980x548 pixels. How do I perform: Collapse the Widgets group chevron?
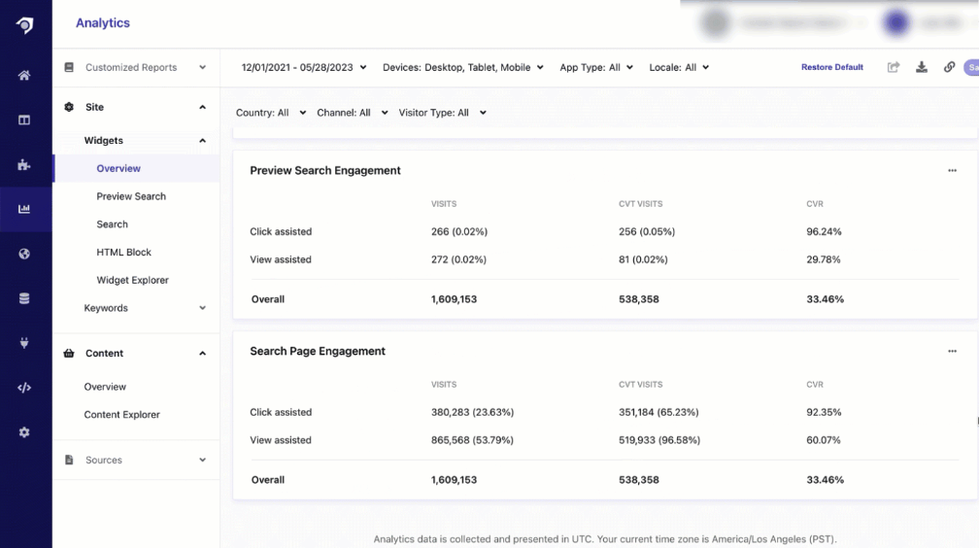tap(202, 141)
